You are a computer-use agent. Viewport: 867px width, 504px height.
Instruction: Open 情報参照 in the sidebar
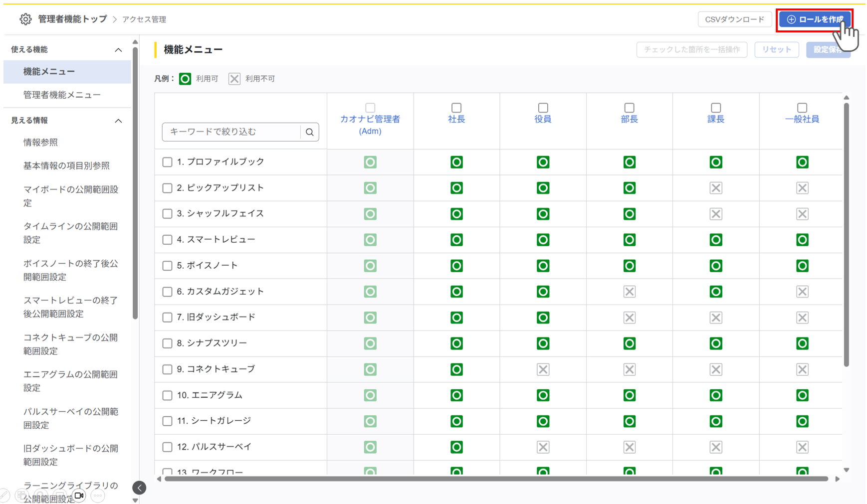coord(40,143)
